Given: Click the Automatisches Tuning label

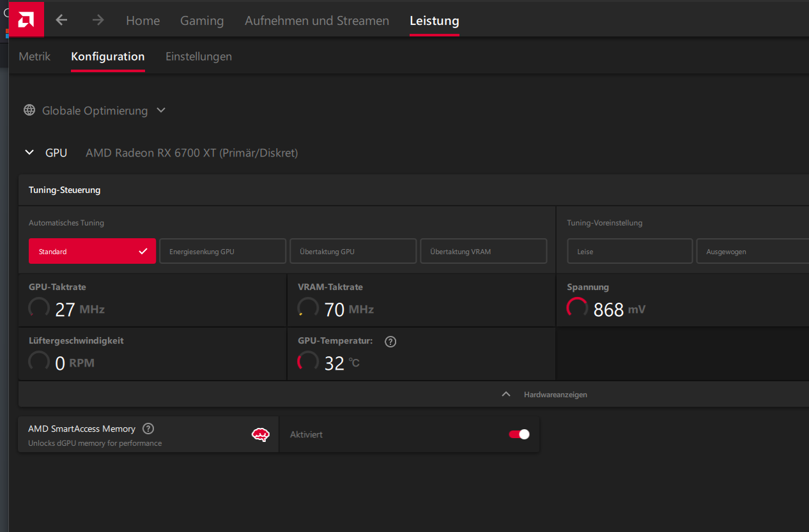Looking at the screenshot, I should [x=66, y=223].
